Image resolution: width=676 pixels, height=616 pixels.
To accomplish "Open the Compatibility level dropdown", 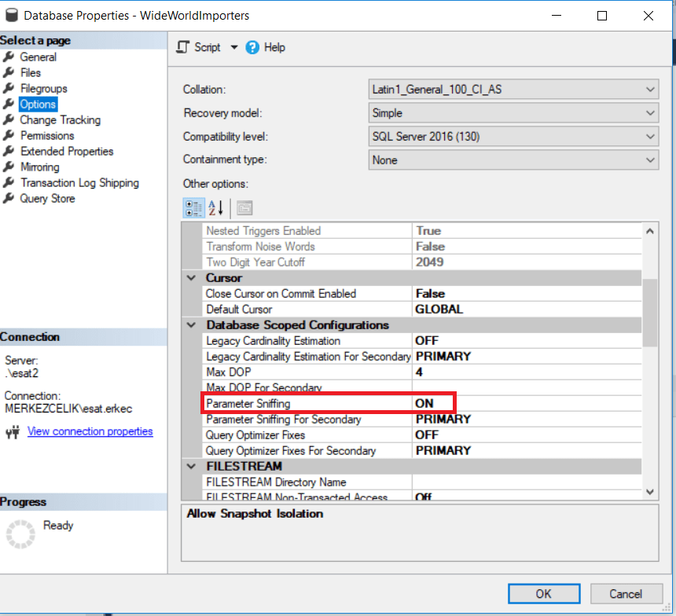I will pyautogui.click(x=513, y=137).
